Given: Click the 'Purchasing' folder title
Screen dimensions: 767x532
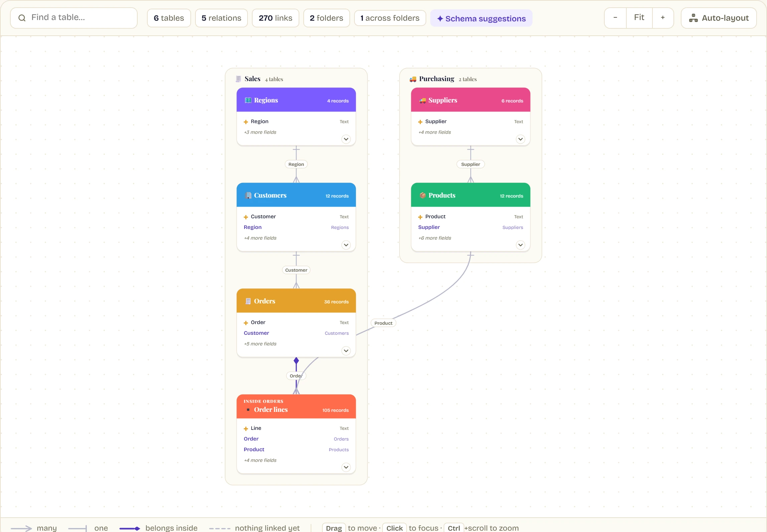Looking at the screenshot, I should (437, 79).
